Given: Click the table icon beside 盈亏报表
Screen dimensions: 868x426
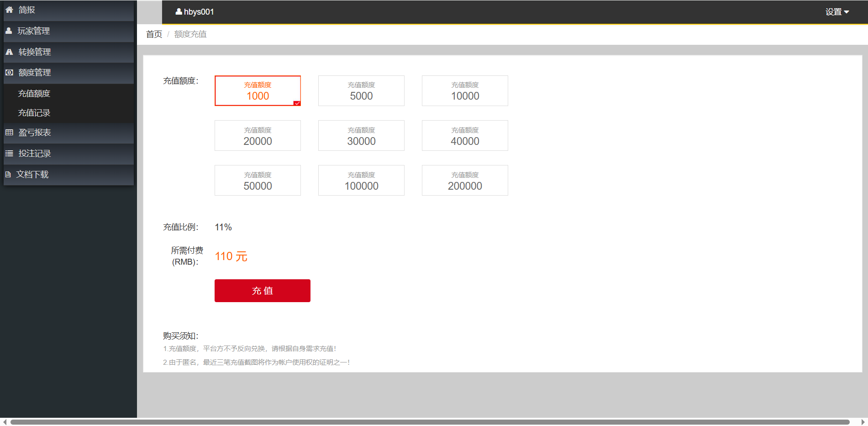Looking at the screenshot, I should pos(9,133).
